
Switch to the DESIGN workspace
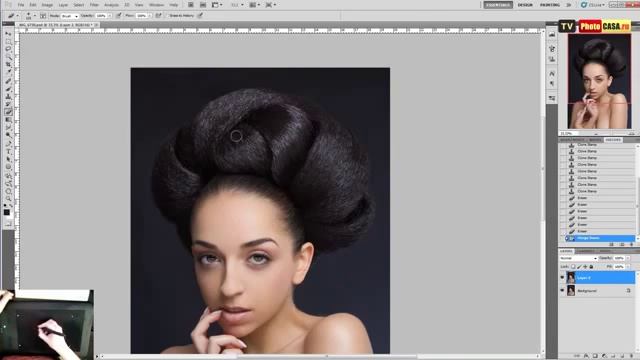[525, 5]
